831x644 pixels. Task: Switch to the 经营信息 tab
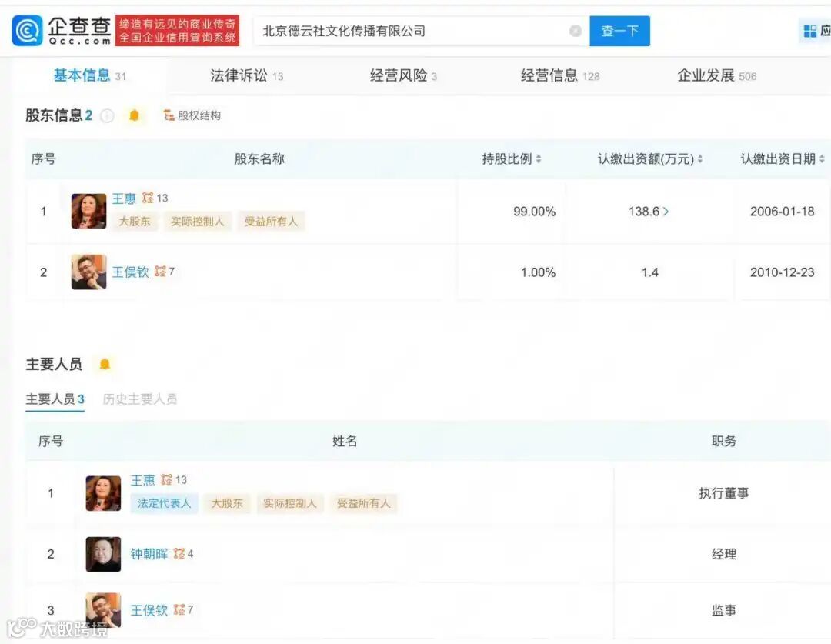[x=559, y=75]
